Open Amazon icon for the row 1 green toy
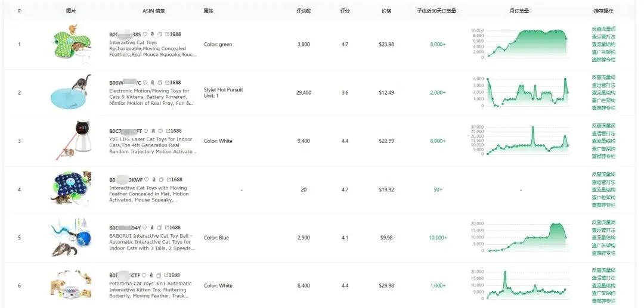Screen dimensions: 644x308 pyautogui.click(x=152, y=35)
